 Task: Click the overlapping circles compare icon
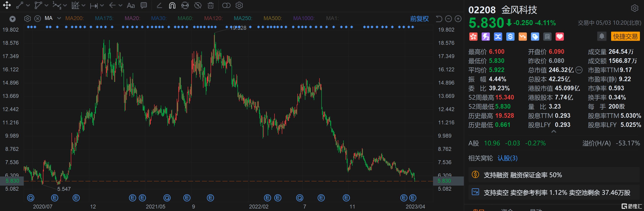point(226,5)
